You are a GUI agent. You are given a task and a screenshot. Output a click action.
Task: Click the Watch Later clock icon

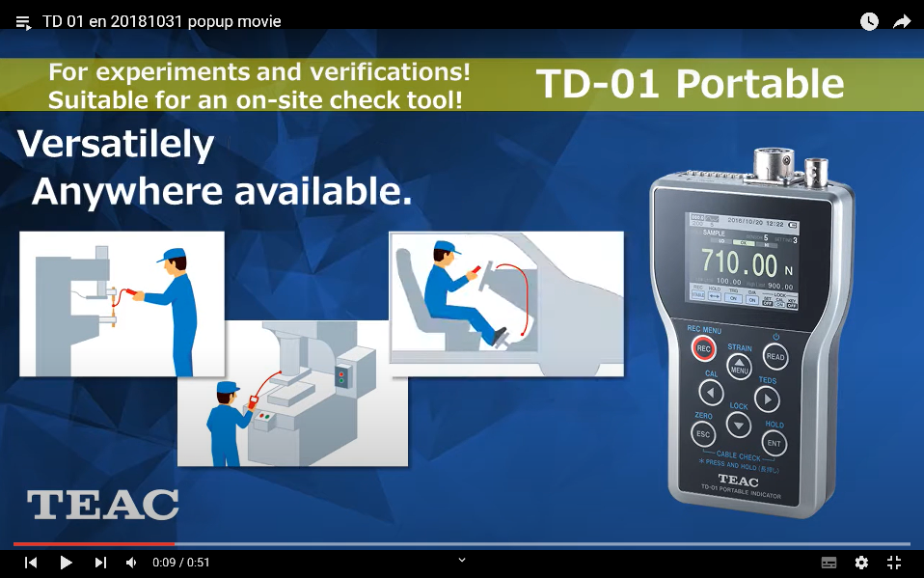(869, 22)
